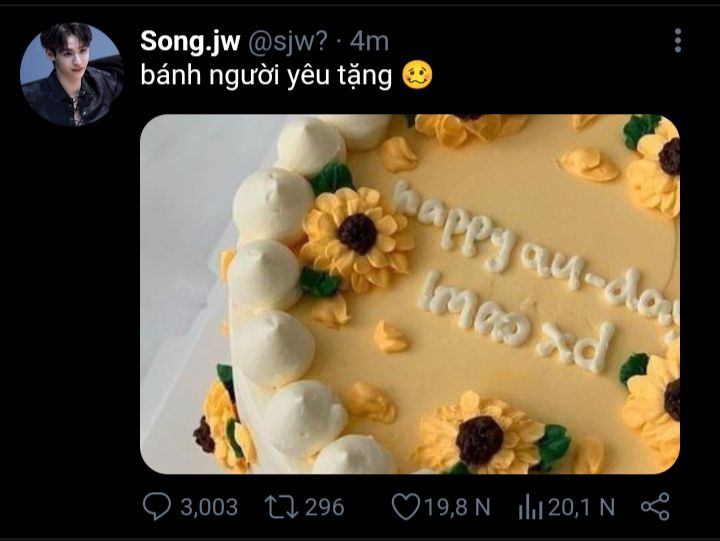Open the three-dot more options menu
The height and width of the screenshot is (541, 720).
678,40
